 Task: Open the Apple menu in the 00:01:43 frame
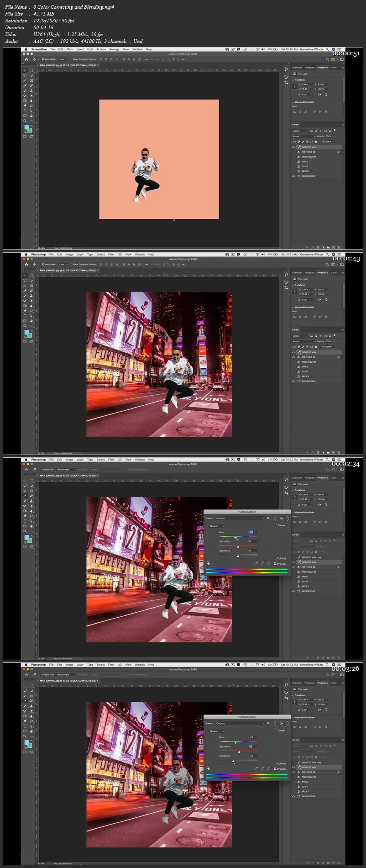point(26,254)
